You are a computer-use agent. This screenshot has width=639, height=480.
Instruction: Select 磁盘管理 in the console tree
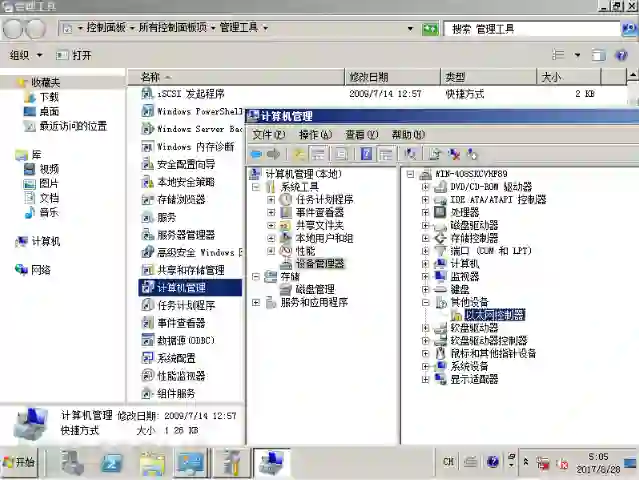(315, 289)
